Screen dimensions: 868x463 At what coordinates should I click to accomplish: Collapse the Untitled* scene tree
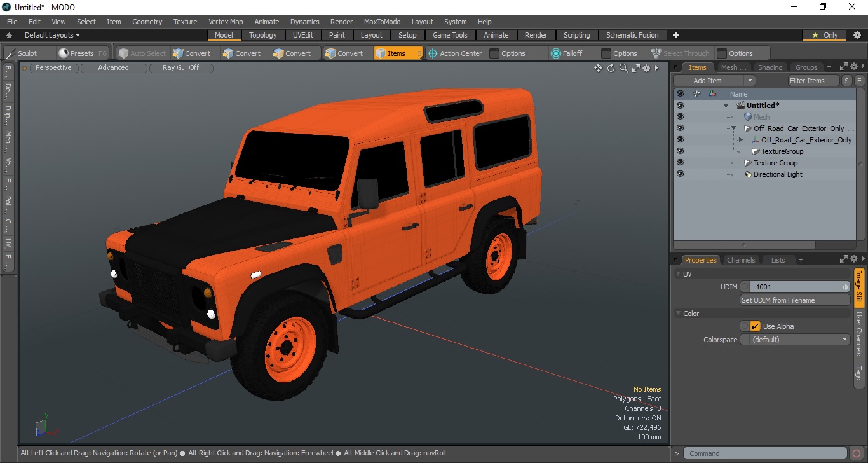(726, 106)
